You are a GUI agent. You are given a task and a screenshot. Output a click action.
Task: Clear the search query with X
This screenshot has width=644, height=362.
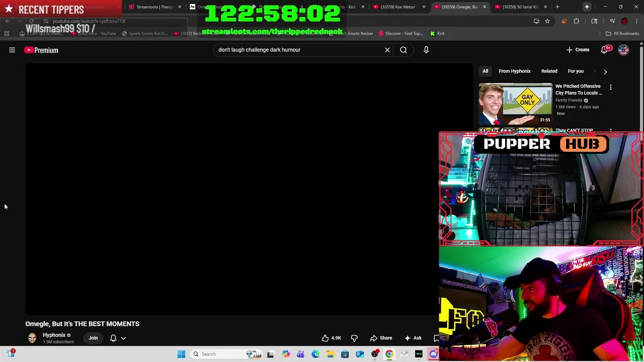pyautogui.click(x=387, y=50)
